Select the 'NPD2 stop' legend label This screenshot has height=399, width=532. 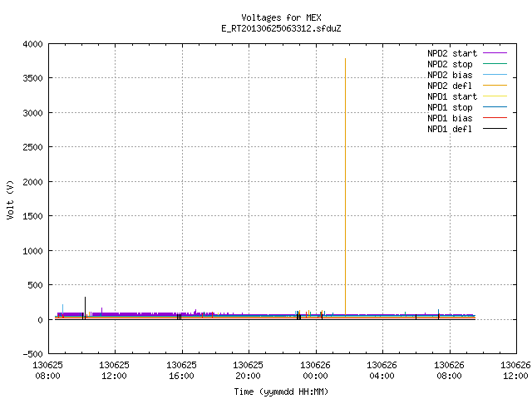tap(450, 64)
